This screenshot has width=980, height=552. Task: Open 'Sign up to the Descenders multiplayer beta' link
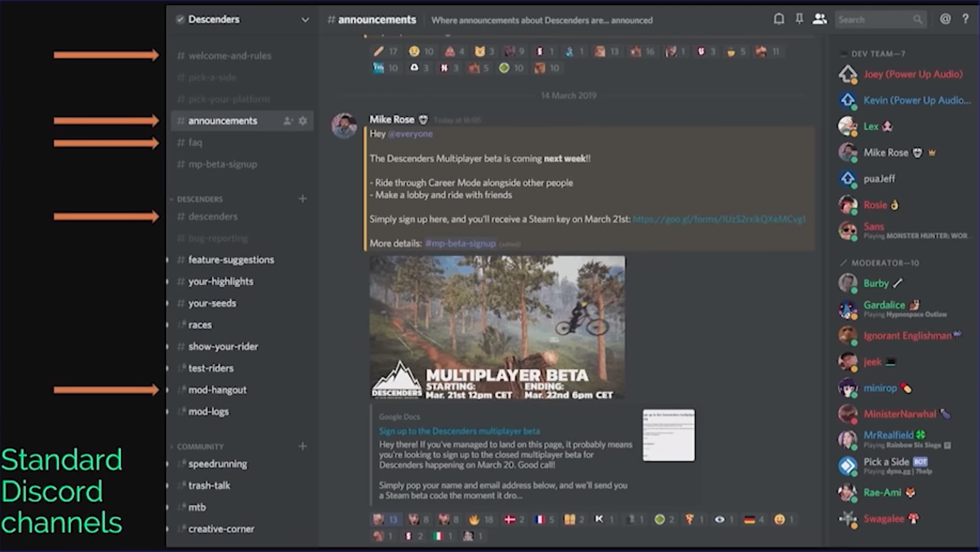tap(459, 431)
